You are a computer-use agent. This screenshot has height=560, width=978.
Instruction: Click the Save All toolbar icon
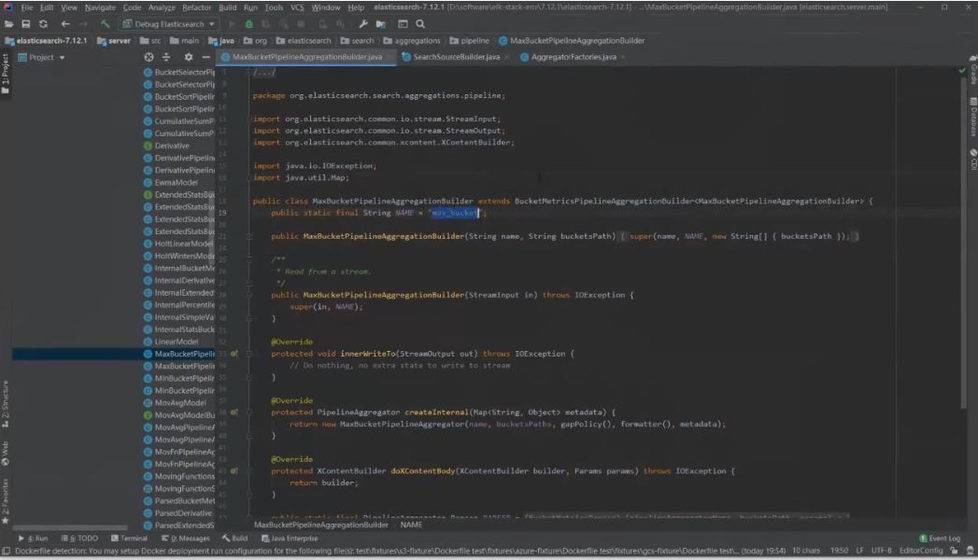coord(25,23)
